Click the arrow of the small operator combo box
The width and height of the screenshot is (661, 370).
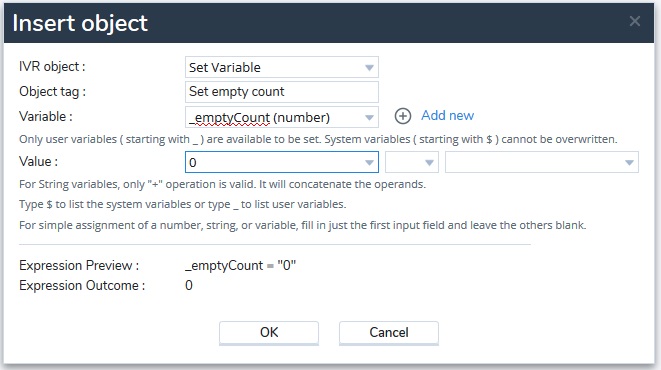click(x=429, y=163)
